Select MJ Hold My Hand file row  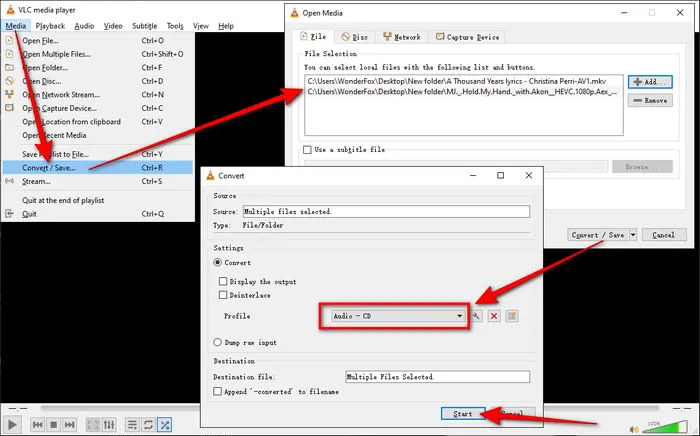(x=463, y=91)
